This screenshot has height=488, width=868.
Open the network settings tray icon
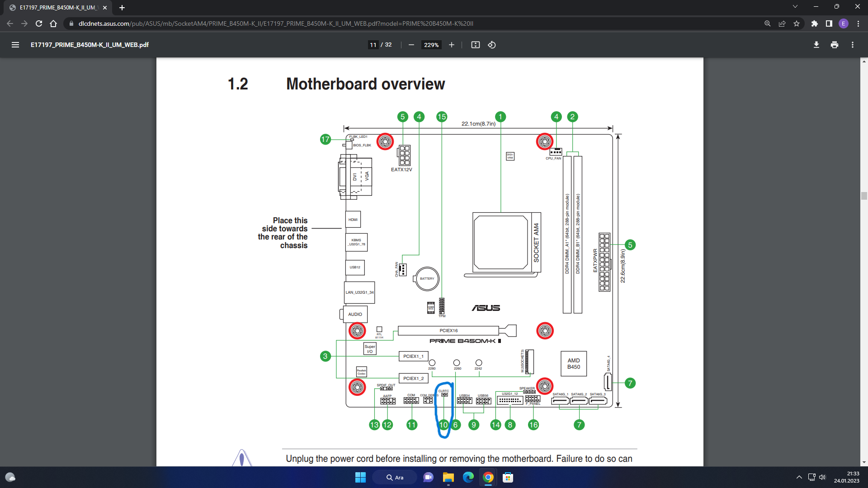pyautogui.click(x=811, y=477)
